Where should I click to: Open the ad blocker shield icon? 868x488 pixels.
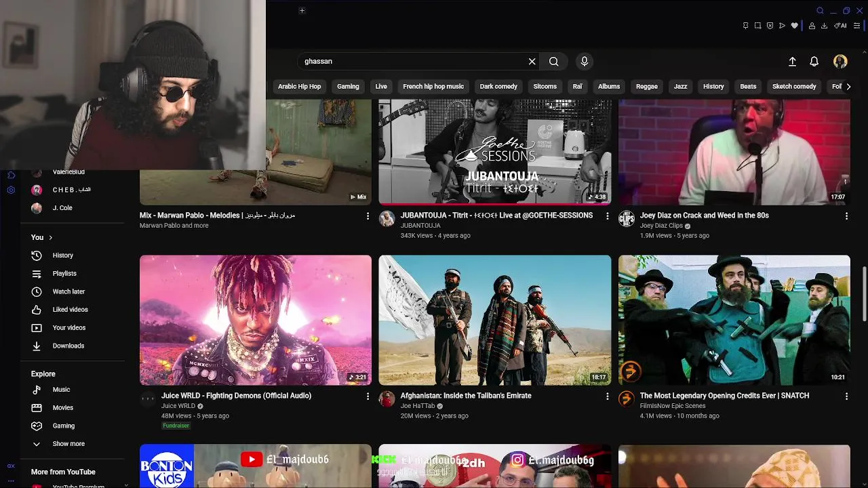pos(770,26)
